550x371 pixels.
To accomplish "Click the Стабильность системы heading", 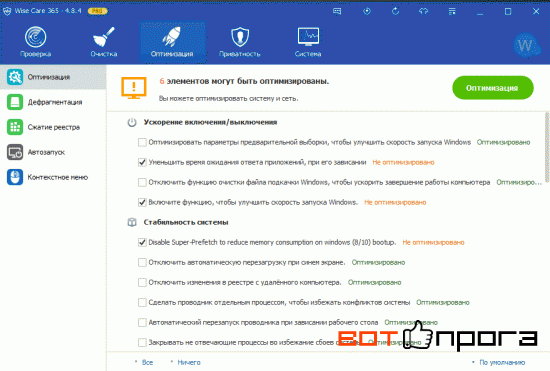I will (186, 222).
